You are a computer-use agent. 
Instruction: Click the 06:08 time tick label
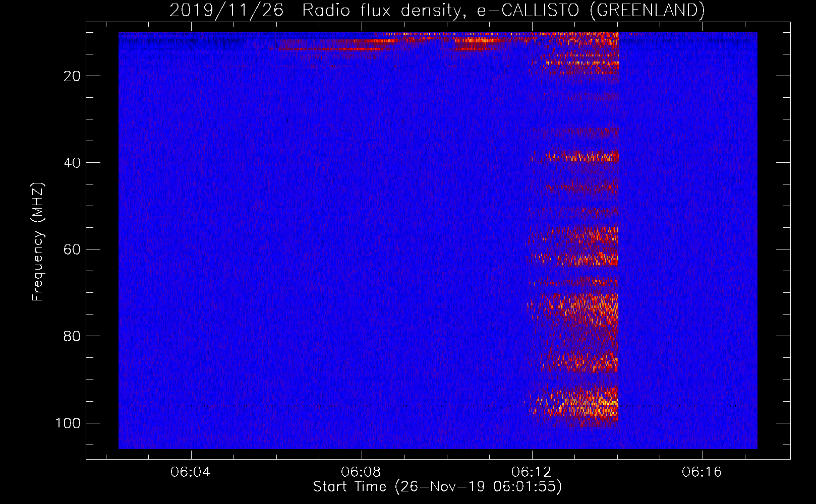click(361, 472)
